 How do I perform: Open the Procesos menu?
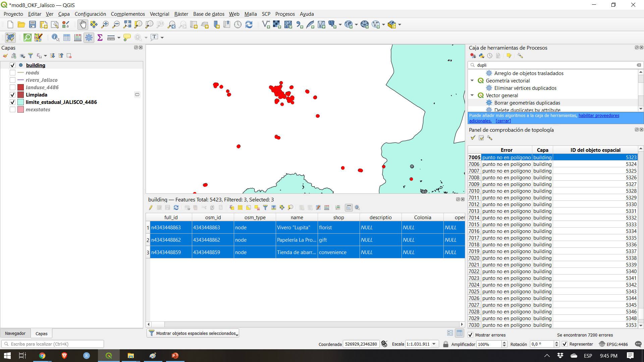pos(285,14)
